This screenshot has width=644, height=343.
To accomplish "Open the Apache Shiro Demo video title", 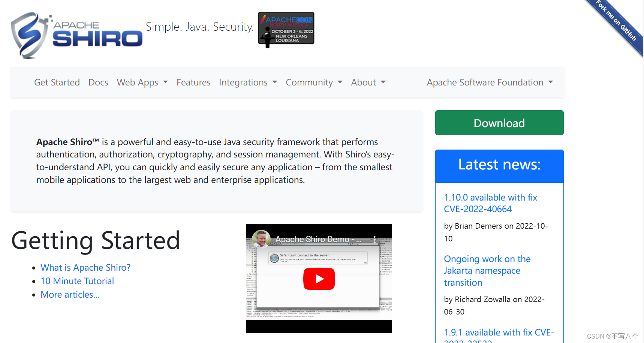I will click(x=318, y=239).
